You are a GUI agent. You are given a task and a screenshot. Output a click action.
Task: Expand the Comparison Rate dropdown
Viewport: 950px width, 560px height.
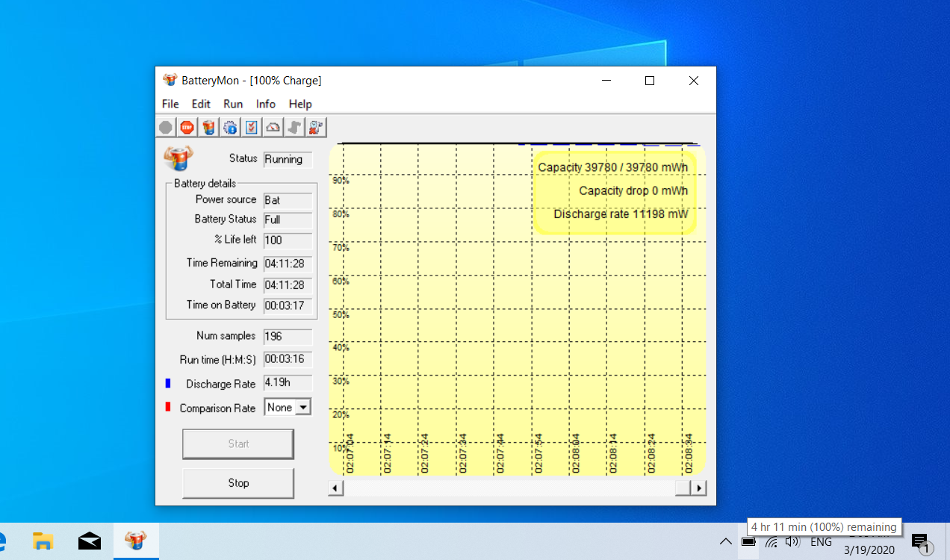[x=303, y=408]
